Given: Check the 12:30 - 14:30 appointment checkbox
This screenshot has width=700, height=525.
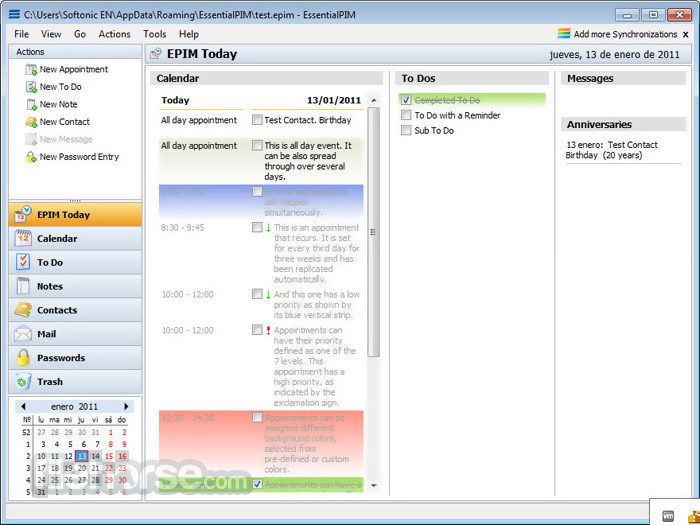Looking at the screenshot, I should coord(257,417).
